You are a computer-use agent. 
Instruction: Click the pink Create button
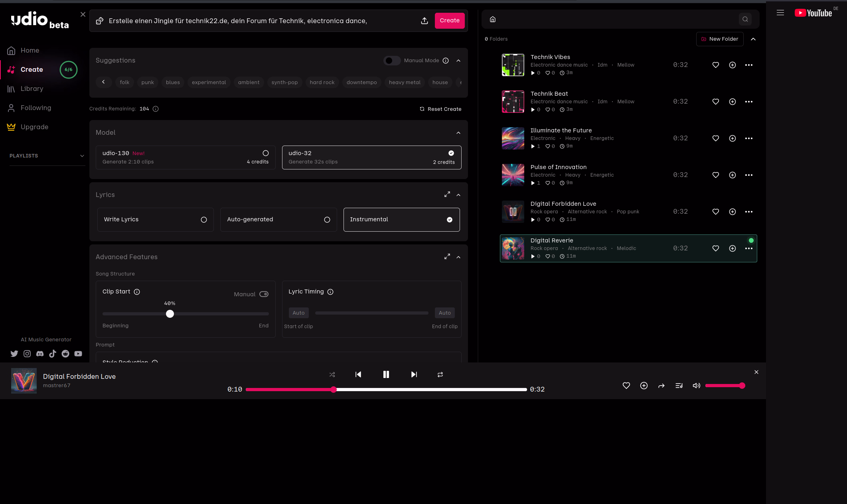point(450,21)
